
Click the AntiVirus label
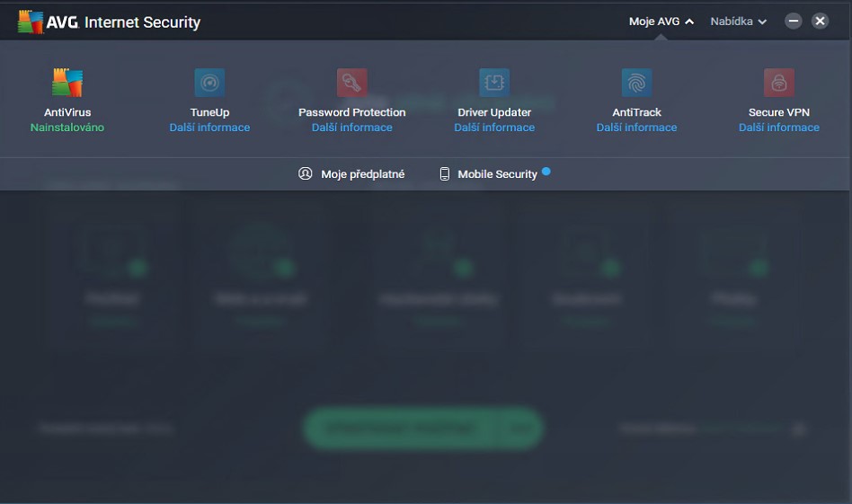(67, 112)
